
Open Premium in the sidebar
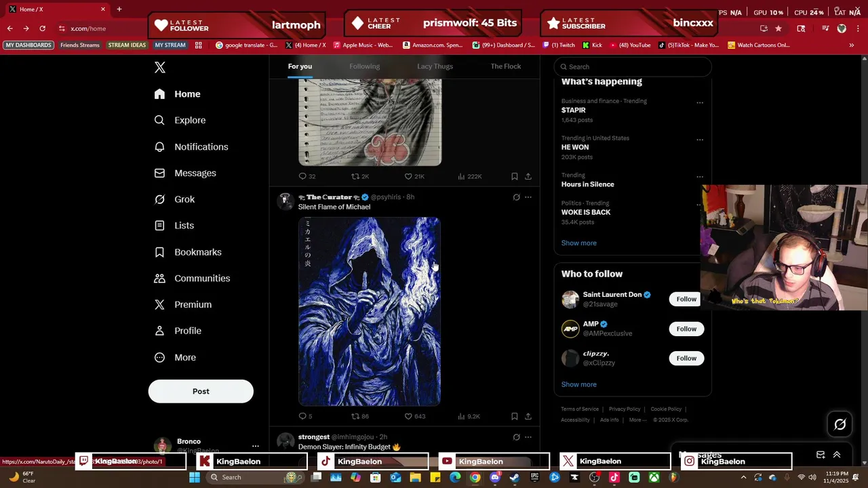[x=182, y=304]
